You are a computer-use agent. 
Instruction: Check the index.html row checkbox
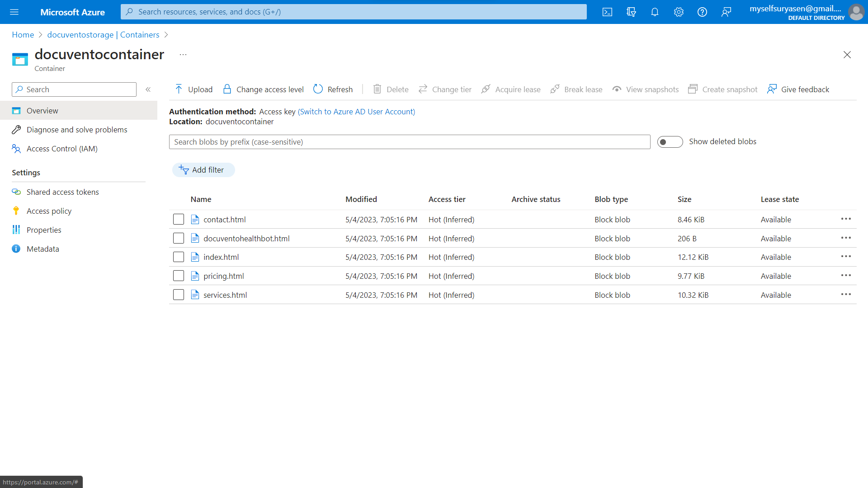179,257
